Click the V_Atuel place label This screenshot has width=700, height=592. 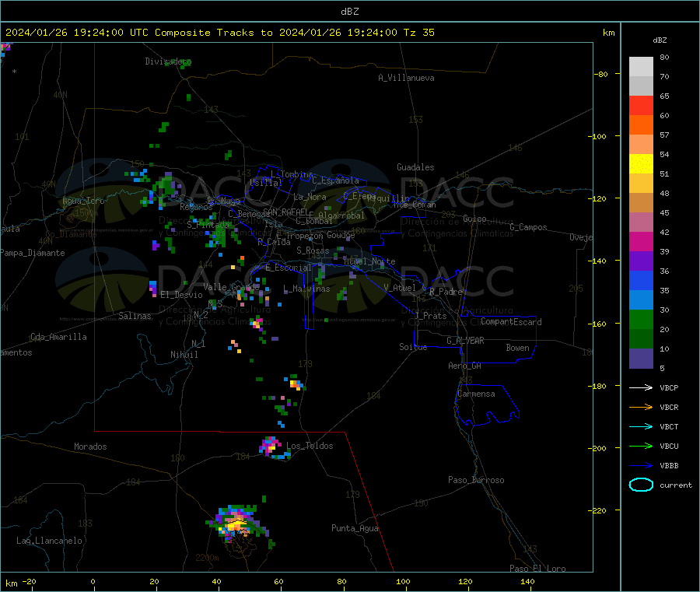pos(400,288)
